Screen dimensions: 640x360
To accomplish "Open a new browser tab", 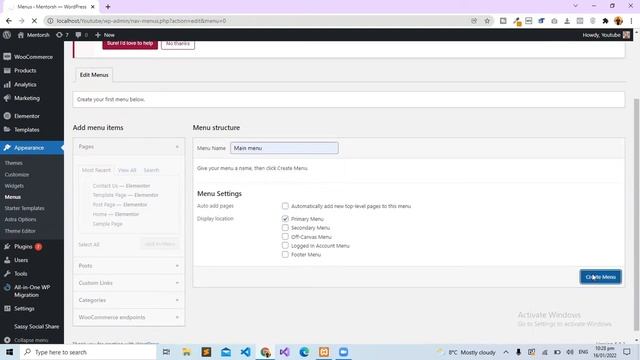I will click(108, 7).
